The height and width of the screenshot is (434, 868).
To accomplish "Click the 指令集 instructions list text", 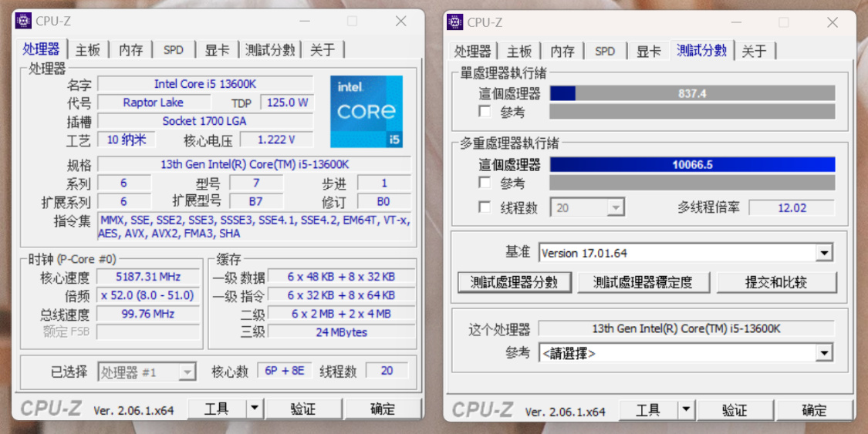I will 255,227.
